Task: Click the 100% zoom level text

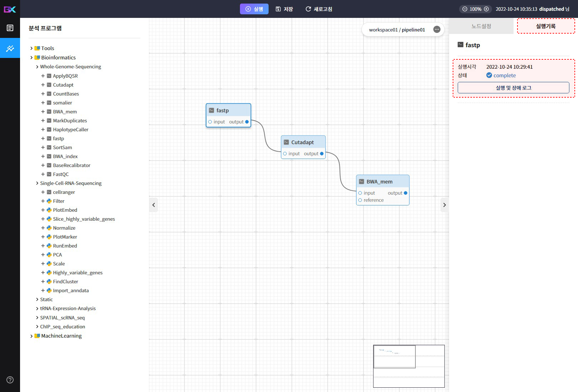Action: click(476, 9)
